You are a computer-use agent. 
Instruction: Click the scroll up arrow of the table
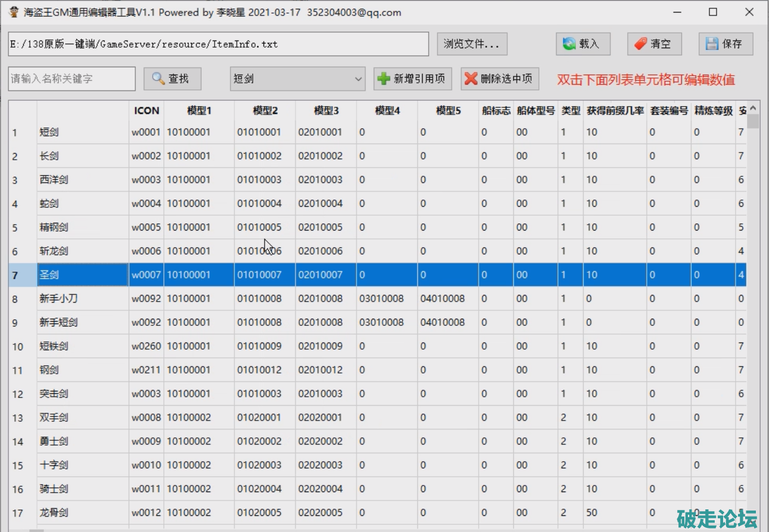pos(753,108)
